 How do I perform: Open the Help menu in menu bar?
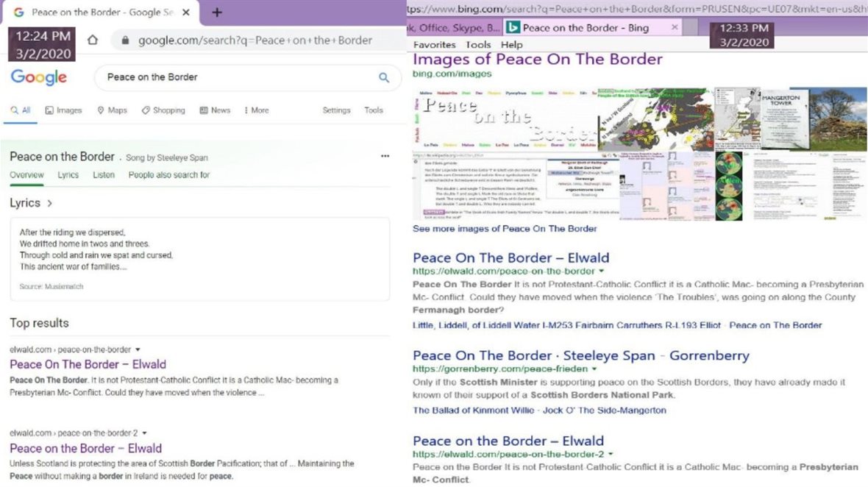click(511, 45)
